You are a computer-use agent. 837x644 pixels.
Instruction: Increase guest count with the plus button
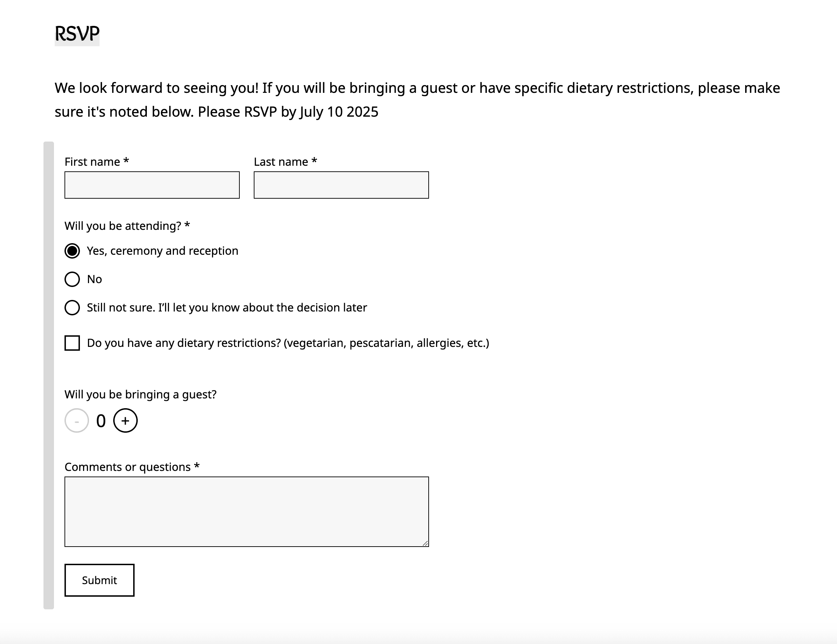coord(125,421)
